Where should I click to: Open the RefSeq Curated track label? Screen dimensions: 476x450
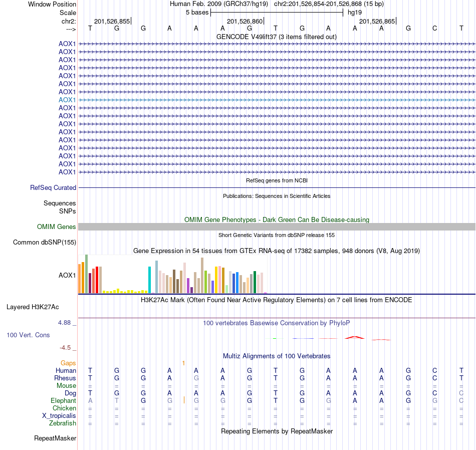(x=53, y=187)
